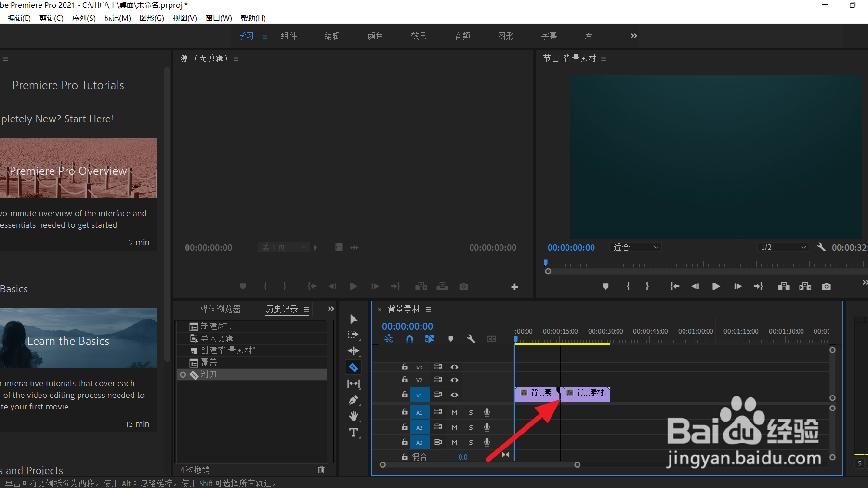Enable voice-over record on A3

click(487, 442)
